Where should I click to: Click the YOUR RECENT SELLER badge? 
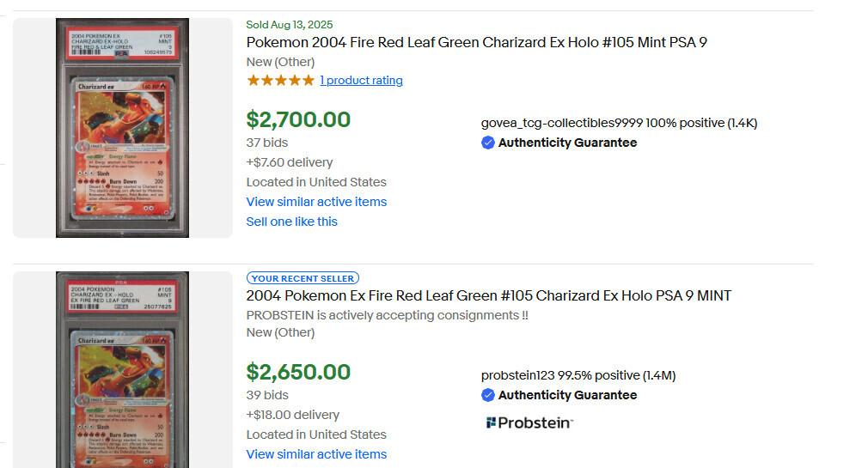[x=303, y=278]
